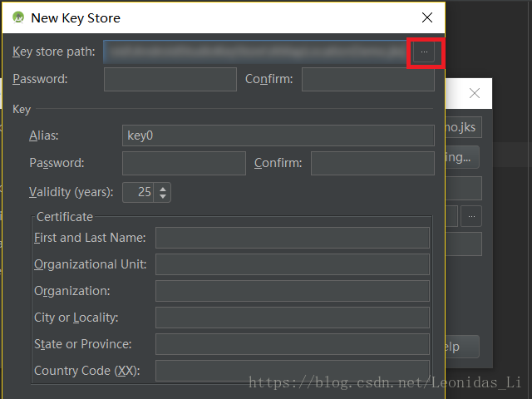
Task: Click the Organization field
Action: [293, 291]
